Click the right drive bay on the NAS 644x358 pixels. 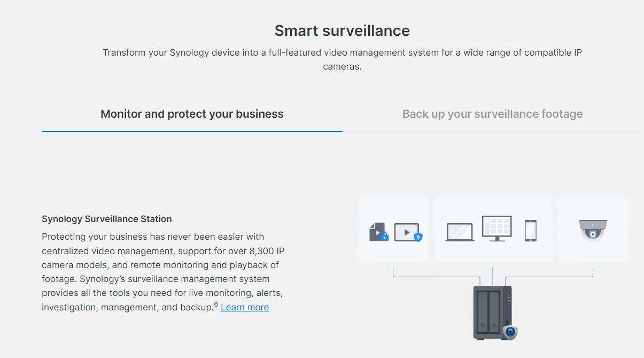click(494, 311)
